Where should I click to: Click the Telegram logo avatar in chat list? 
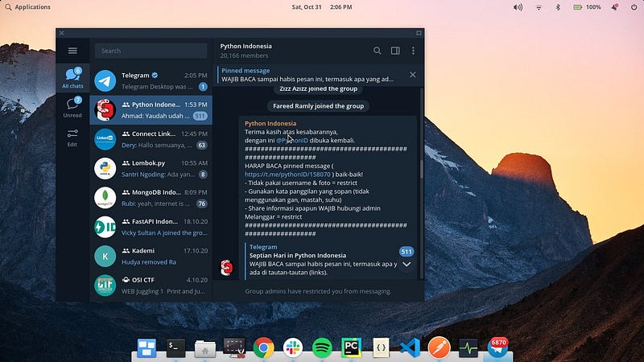coord(105,80)
